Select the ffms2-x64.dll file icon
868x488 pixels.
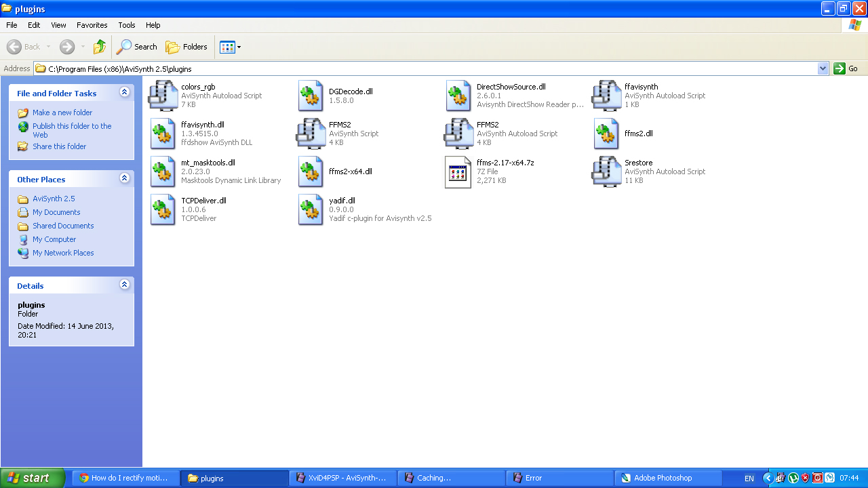311,171
